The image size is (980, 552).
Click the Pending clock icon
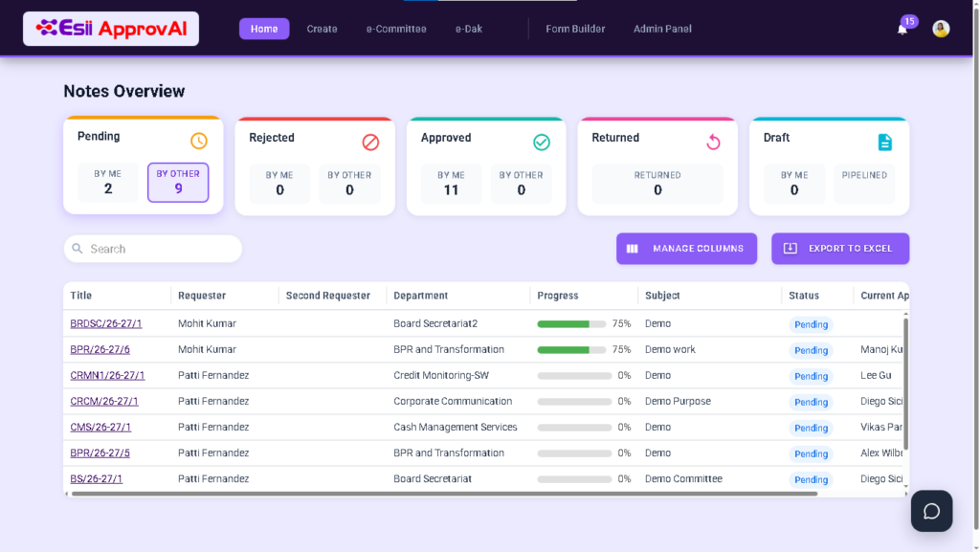199,141
